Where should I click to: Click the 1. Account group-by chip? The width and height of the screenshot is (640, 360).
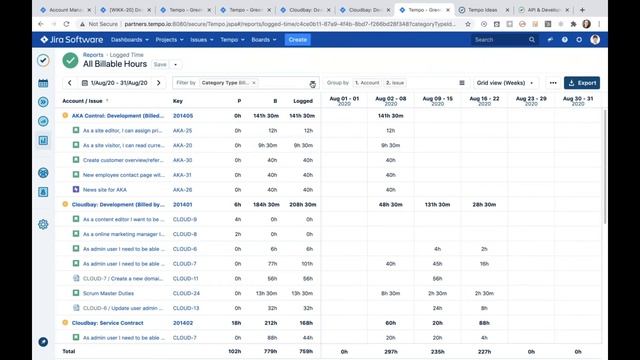(367, 83)
